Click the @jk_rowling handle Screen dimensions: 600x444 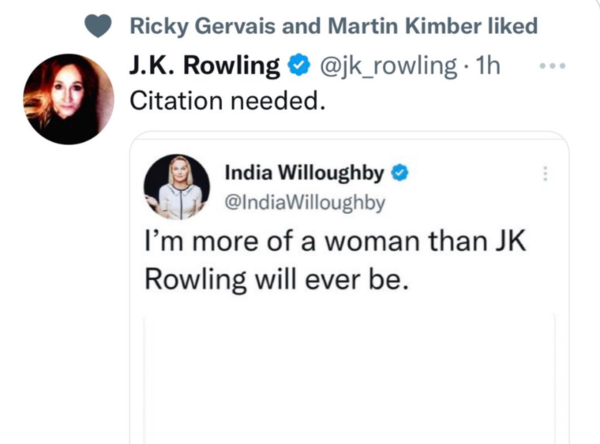388,66
